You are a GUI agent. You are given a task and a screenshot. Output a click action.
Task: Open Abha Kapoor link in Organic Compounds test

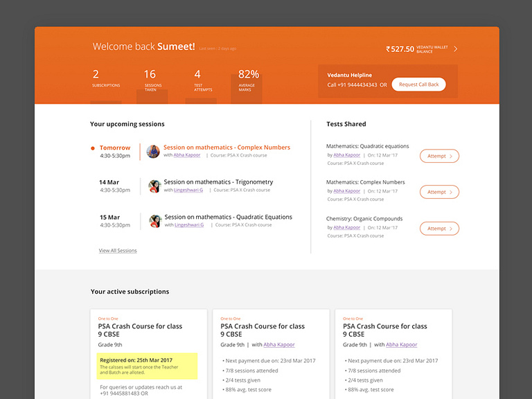[347, 228]
